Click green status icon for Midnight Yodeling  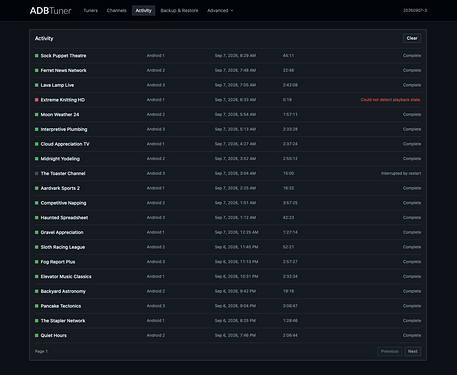(x=37, y=159)
